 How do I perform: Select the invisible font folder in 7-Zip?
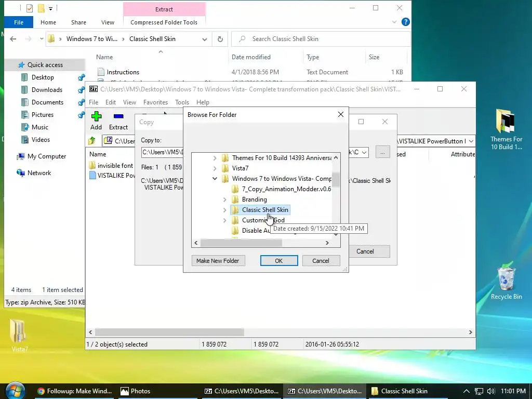click(111, 166)
